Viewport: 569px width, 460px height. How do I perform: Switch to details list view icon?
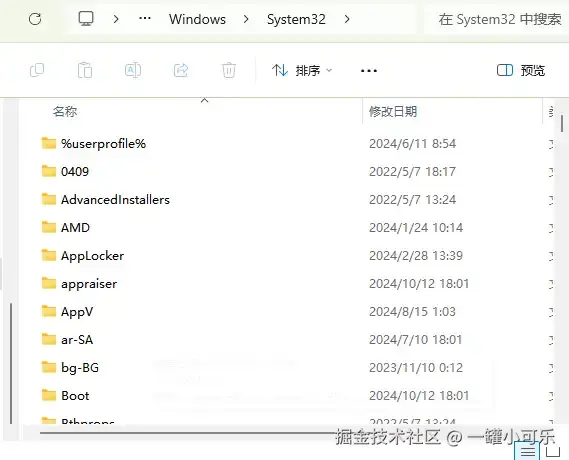pos(527,451)
